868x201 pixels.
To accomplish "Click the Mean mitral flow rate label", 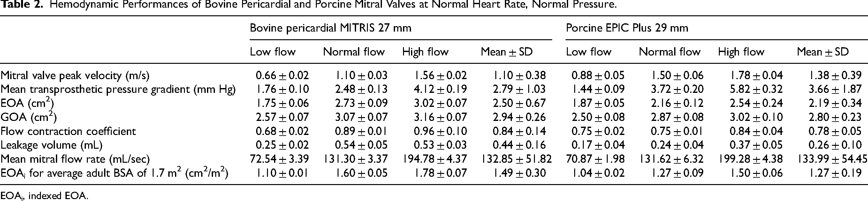I will pyautogui.click(x=75, y=159).
